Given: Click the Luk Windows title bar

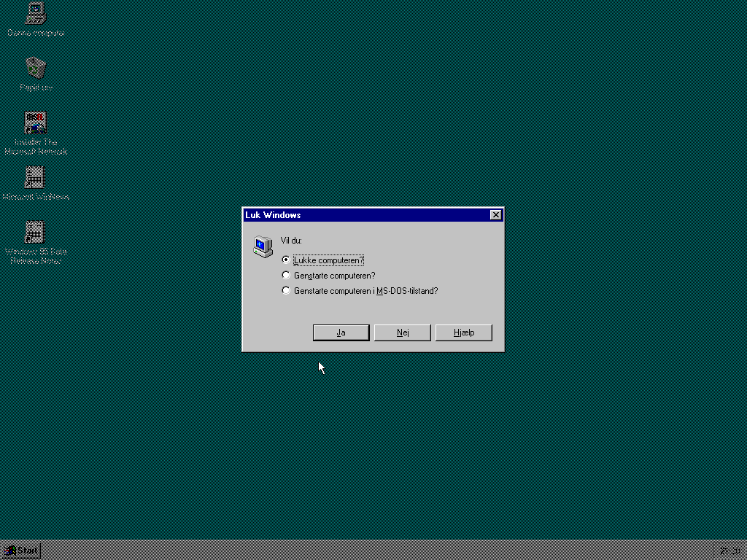Looking at the screenshot, I should coord(367,215).
